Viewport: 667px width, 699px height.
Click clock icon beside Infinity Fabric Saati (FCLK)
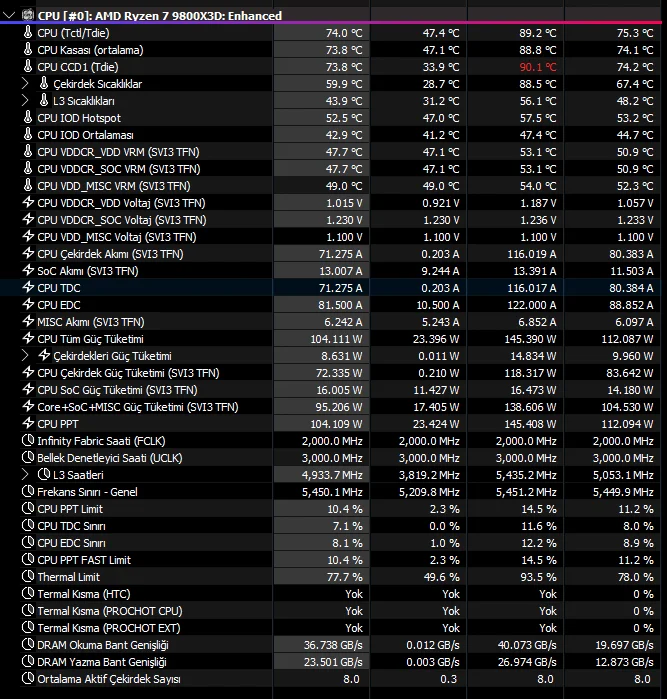pos(28,440)
